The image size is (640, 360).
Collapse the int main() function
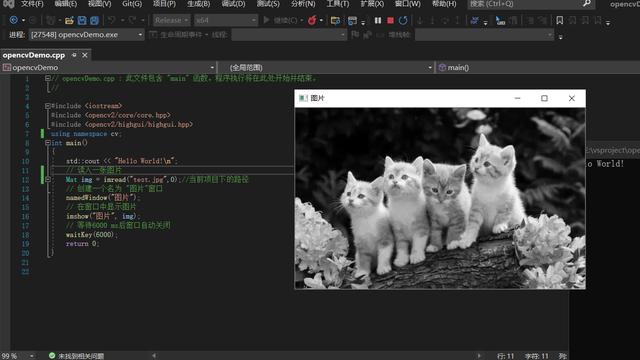(48, 143)
